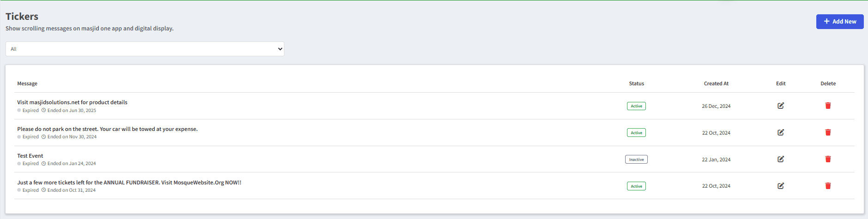Viewport: 868px width, 219px height.
Task: Select the Message column header
Action: point(27,83)
